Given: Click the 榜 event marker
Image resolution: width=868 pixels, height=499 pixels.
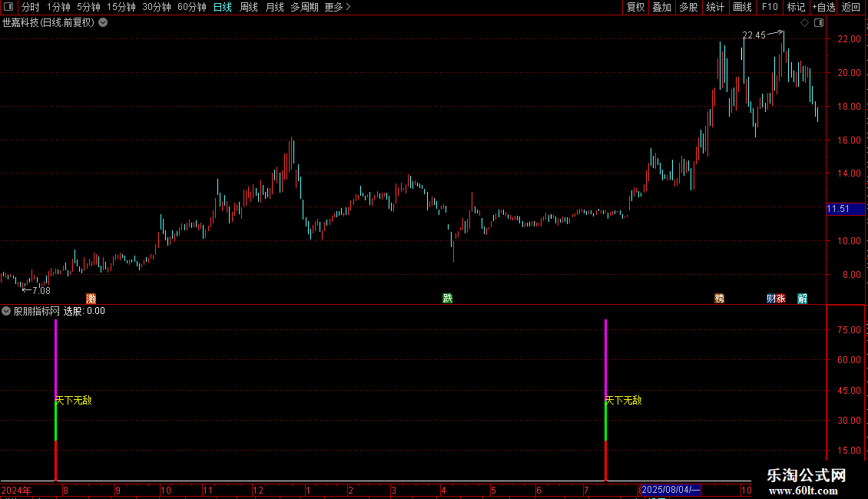Looking at the screenshot, I should pos(720,299).
